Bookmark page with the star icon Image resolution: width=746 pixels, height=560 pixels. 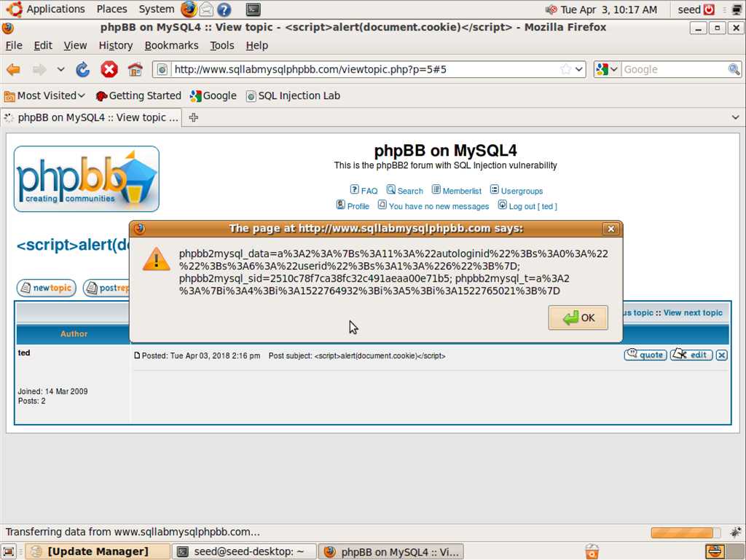click(x=565, y=69)
